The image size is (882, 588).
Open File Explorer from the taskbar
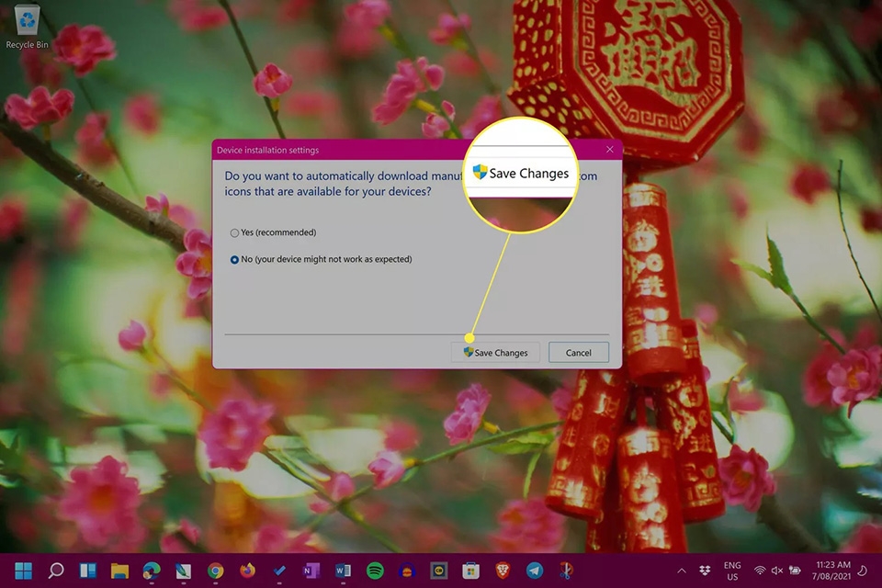pyautogui.click(x=119, y=570)
